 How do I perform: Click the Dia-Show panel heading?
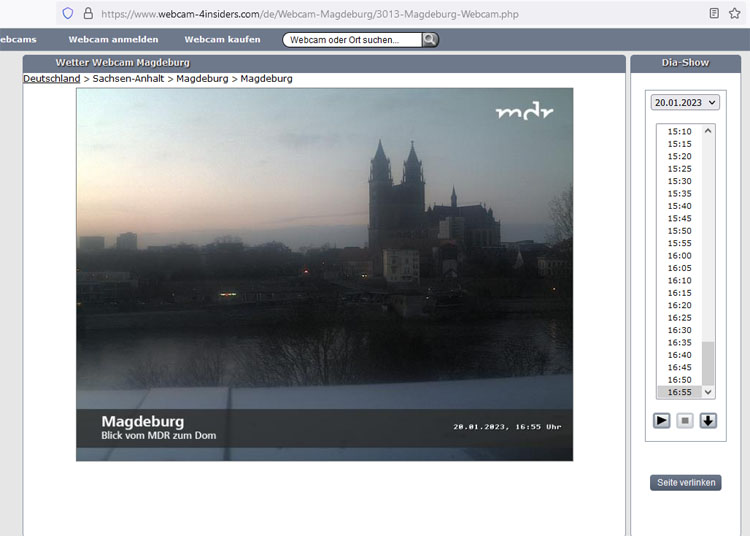685,63
